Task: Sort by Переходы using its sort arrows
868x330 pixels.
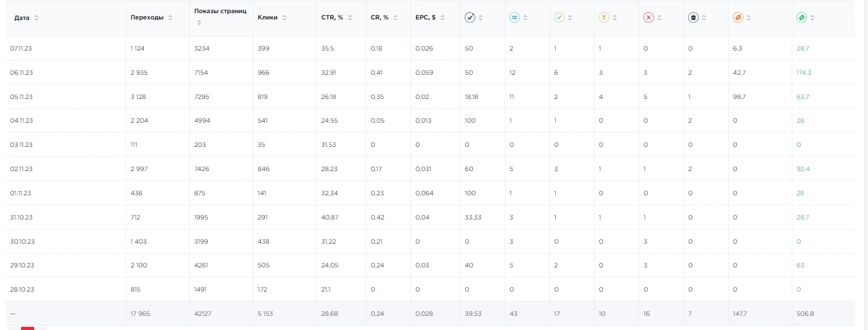Action: tap(170, 17)
